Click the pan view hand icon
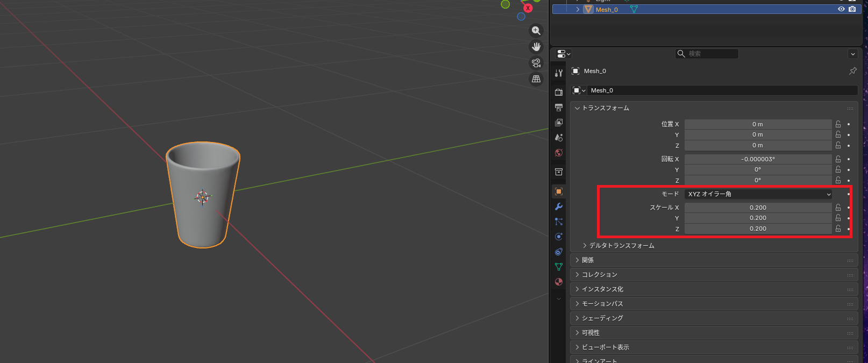This screenshot has height=363, width=868. pyautogui.click(x=536, y=47)
